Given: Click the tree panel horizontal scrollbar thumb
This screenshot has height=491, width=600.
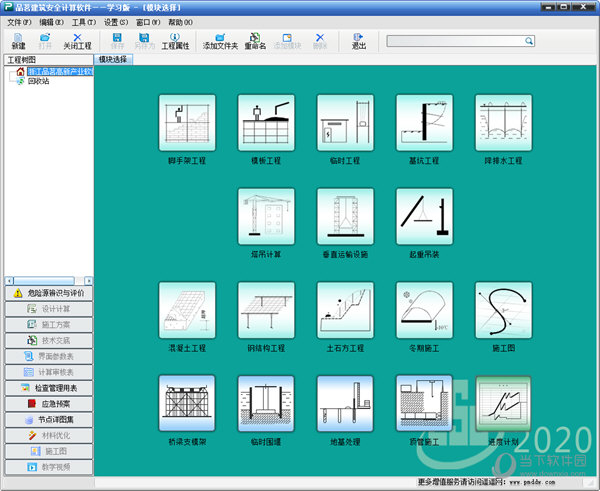Looking at the screenshot, I should (x=44, y=281).
